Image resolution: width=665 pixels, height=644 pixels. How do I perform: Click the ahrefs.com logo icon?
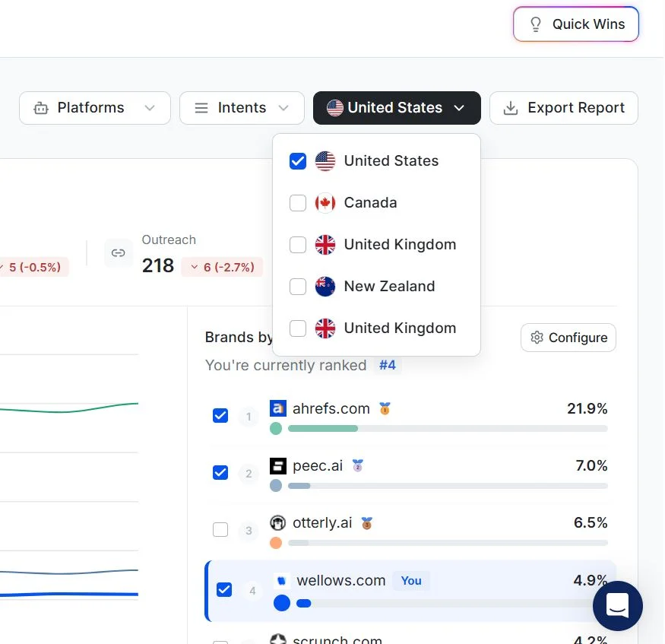coord(278,408)
